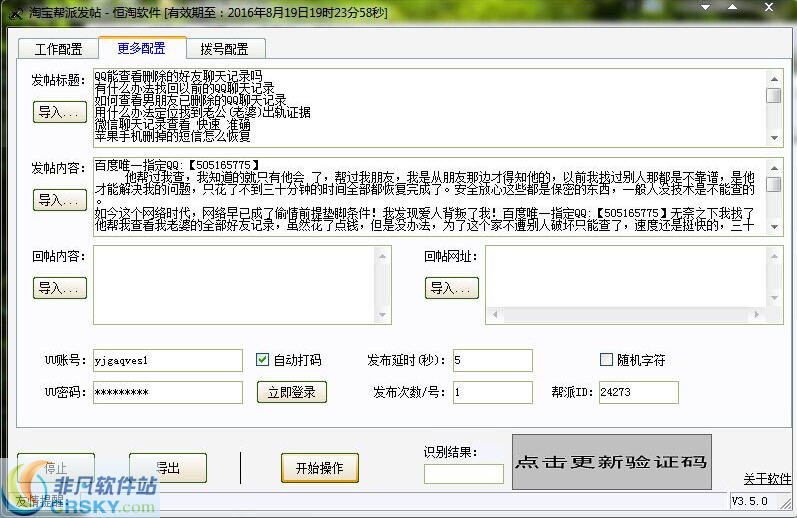Click title line 如何查看男朋友已删除的QQ聊天记录

pyautogui.click(x=191, y=100)
